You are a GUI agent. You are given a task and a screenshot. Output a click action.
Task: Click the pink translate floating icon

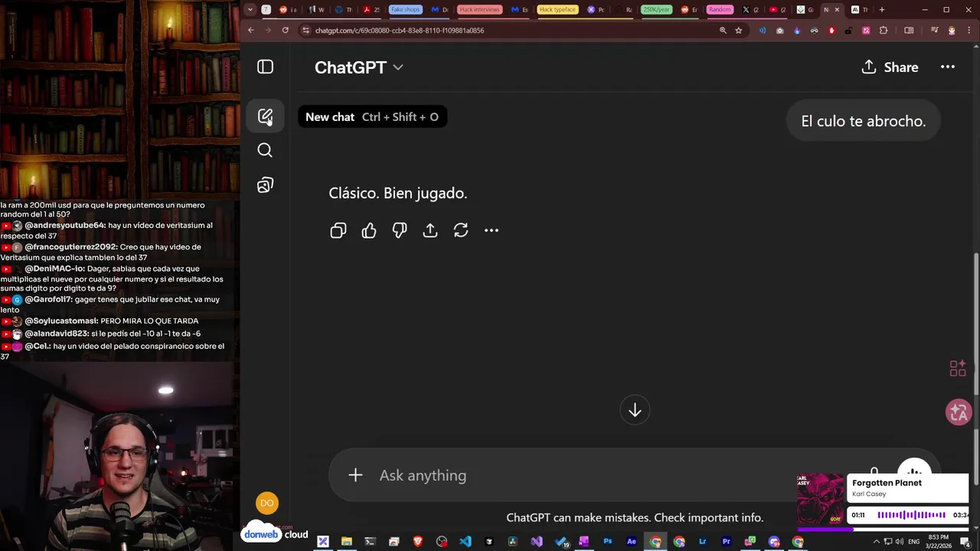point(959,412)
